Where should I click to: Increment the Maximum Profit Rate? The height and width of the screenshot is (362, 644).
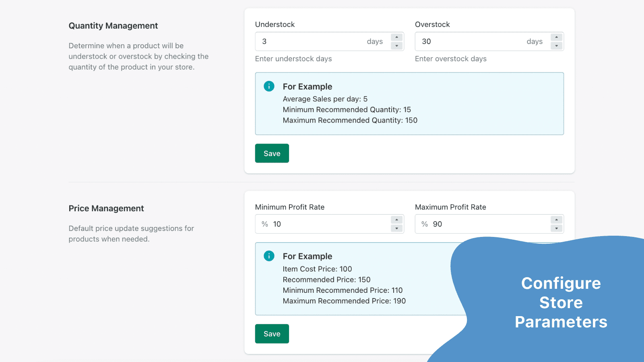click(557, 220)
